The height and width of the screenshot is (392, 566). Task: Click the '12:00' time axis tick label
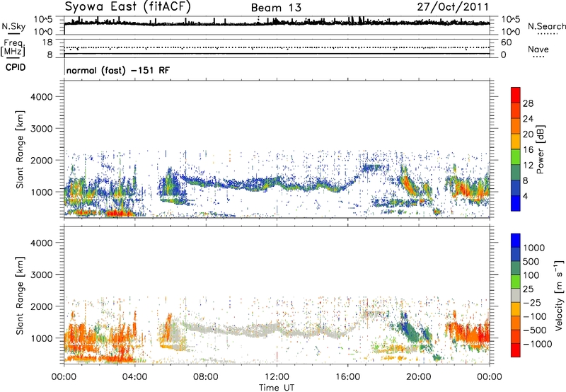(277, 377)
